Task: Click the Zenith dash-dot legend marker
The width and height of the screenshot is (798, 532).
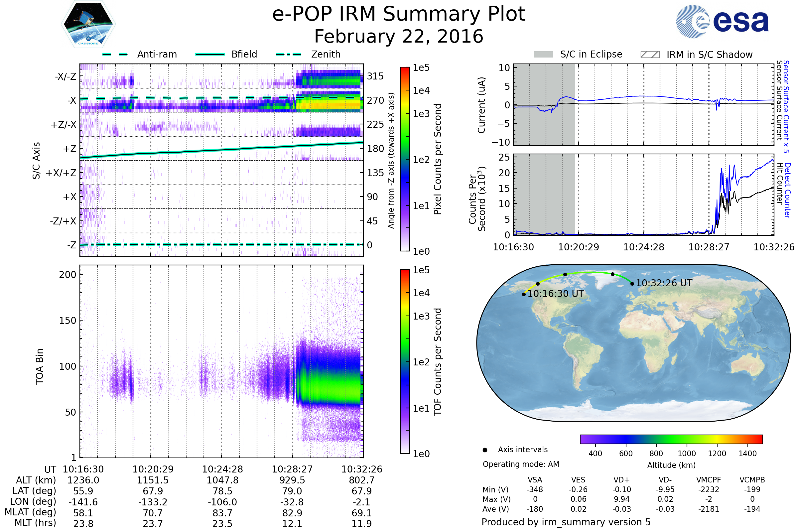Action: pyautogui.click(x=289, y=54)
